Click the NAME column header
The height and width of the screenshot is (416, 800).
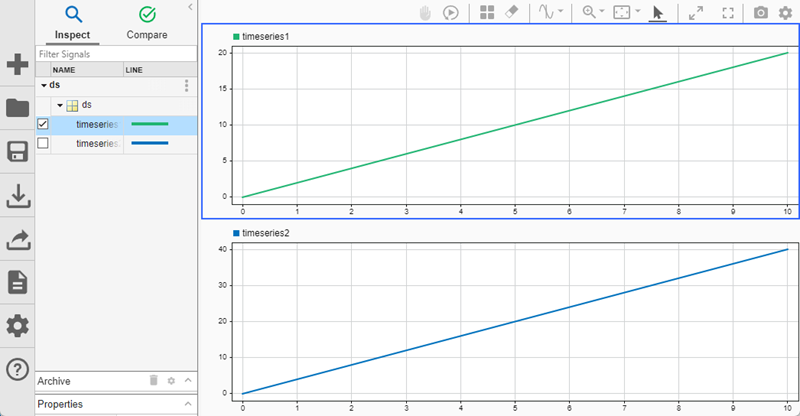pyautogui.click(x=87, y=69)
